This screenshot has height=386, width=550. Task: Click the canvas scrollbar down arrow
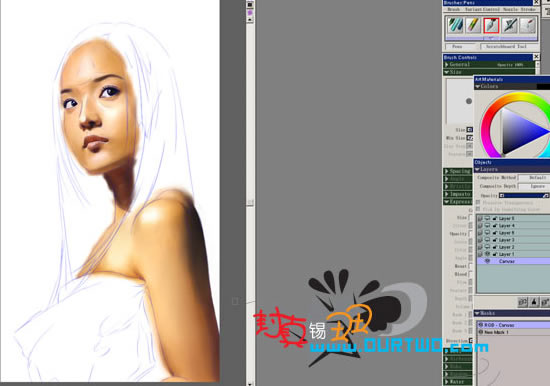tap(250, 384)
